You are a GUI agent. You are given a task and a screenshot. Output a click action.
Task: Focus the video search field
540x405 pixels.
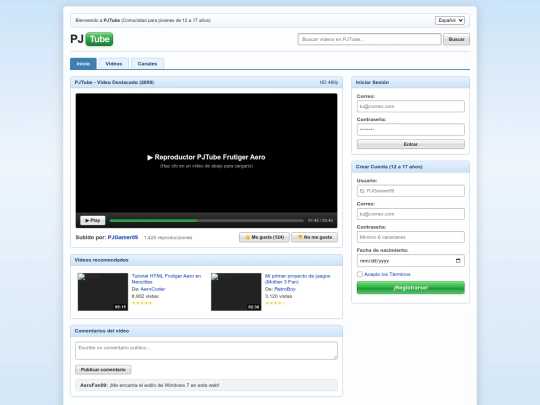tap(369, 39)
